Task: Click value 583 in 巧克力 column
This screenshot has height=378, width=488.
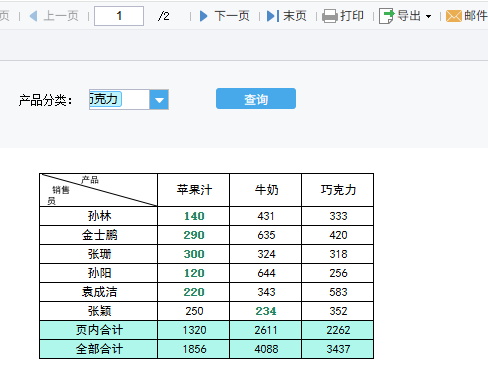Action: point(338,292)
